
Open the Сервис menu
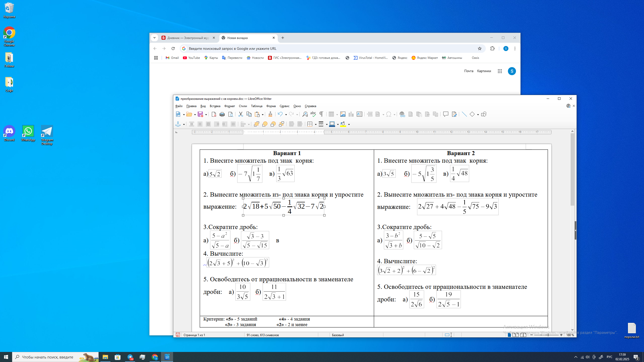285,106
